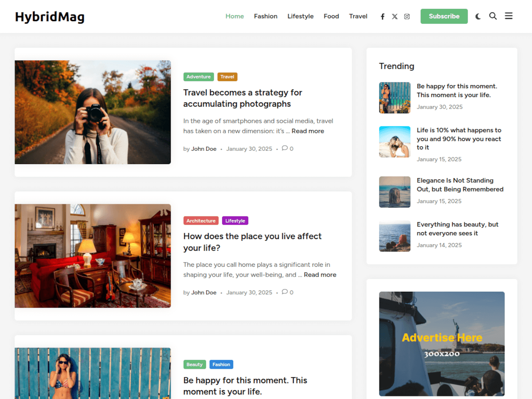Read more on the travel photographs article
532x399 pixels.
coord(308,131)
